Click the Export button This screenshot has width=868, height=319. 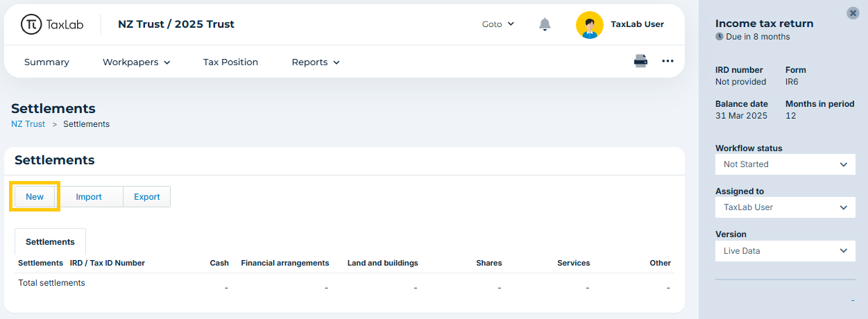tap(147, 197)
